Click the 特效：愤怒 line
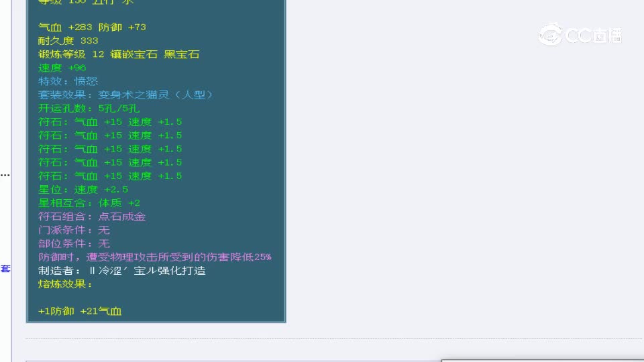This screenshot has width=644, height=362. tap(68, 81)
